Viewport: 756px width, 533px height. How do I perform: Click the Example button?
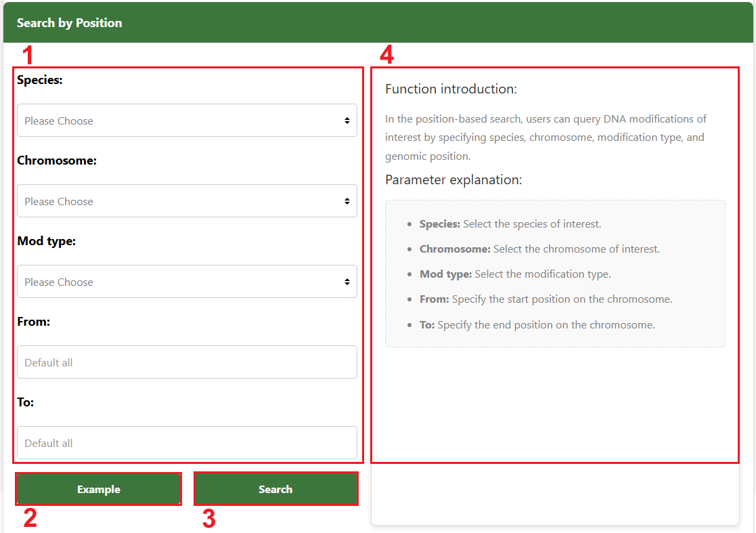click(98, 488)
